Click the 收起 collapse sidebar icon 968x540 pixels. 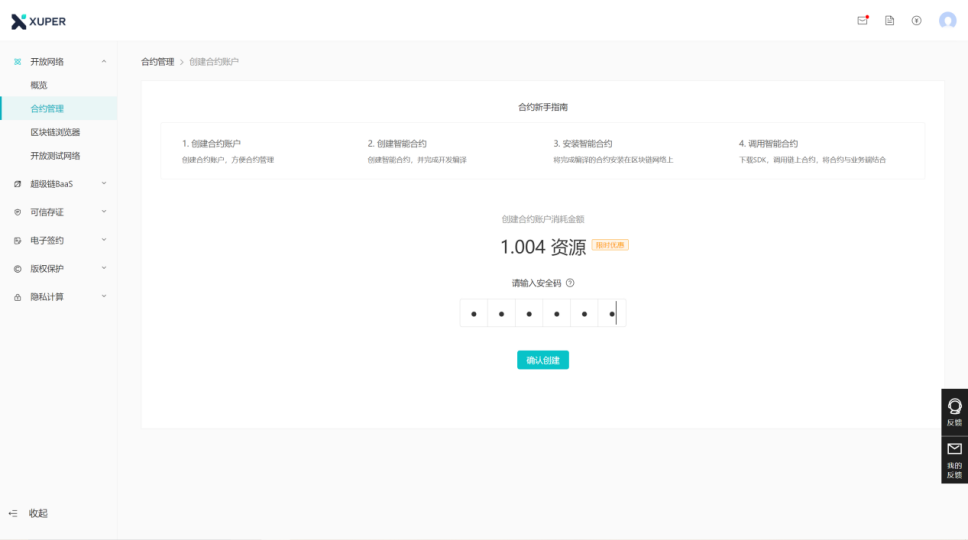14,513
